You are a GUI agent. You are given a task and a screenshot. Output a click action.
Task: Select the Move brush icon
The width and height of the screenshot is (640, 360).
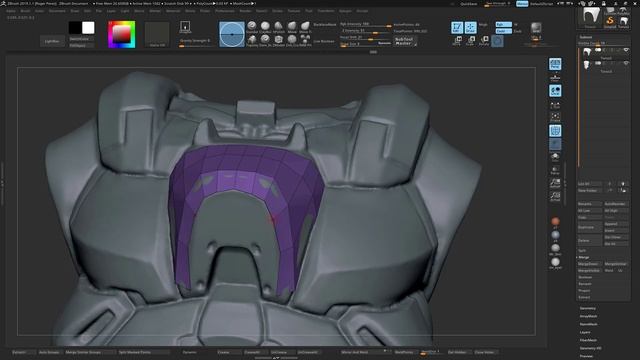292,27
